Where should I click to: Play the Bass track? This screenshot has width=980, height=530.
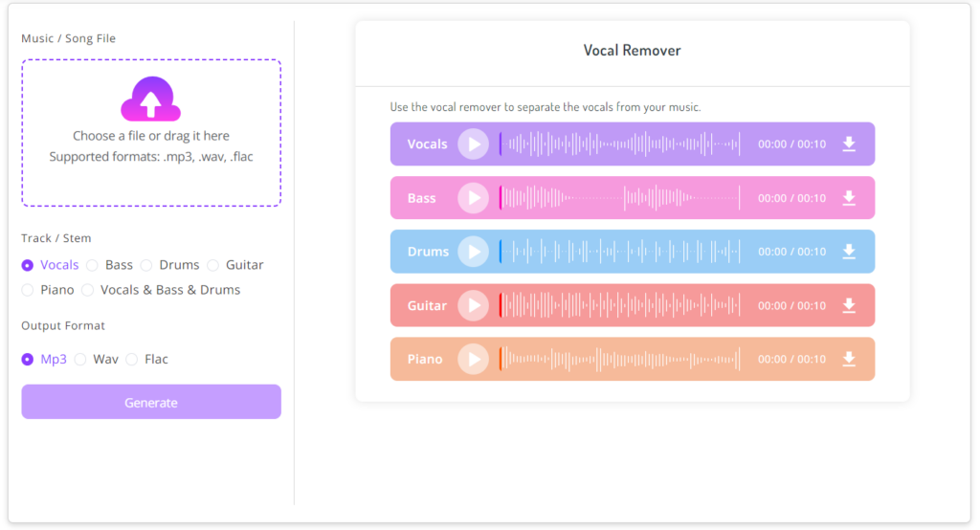pyautogui.click(x=473, y=198)
